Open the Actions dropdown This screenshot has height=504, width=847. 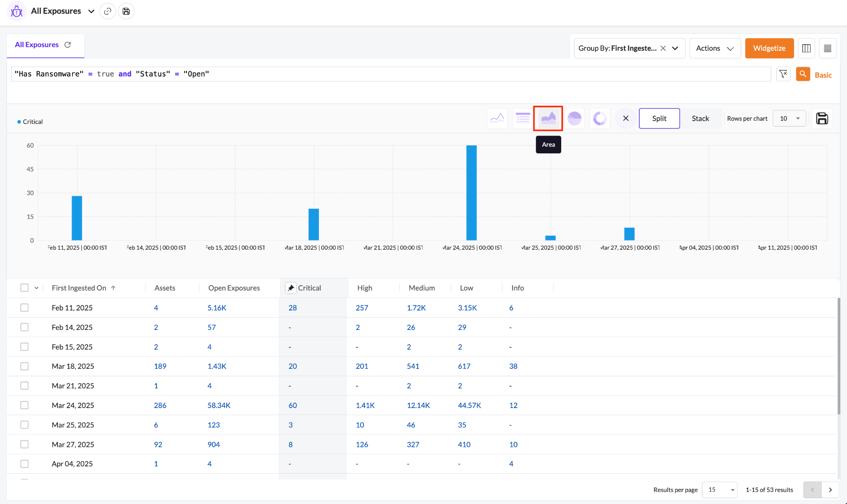tap(715, 48)
